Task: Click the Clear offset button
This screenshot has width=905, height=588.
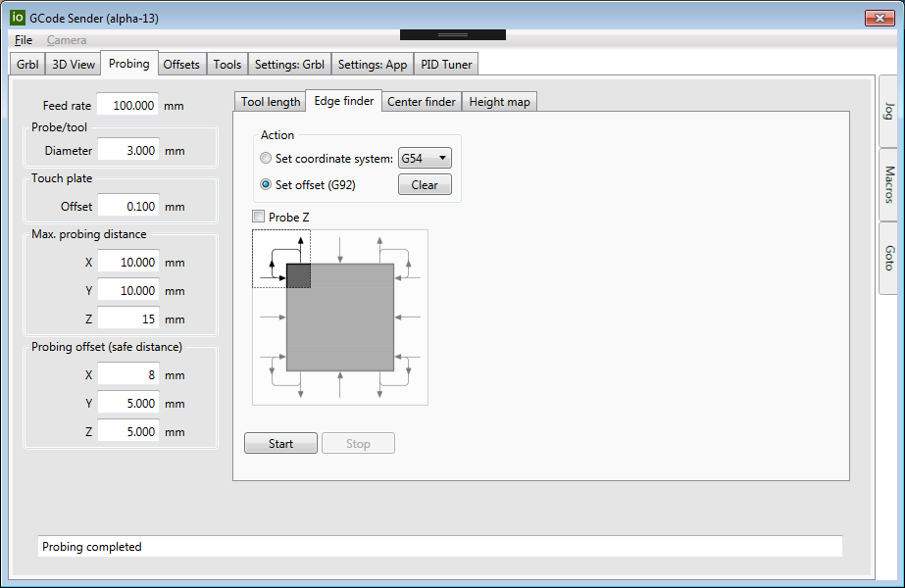Action: [425, 184]
